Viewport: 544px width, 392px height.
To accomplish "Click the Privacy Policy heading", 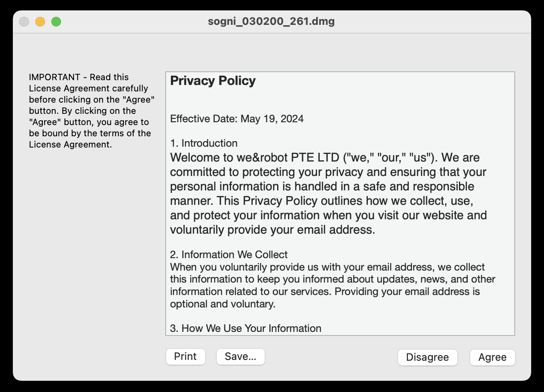I will [x=213, y=81].
